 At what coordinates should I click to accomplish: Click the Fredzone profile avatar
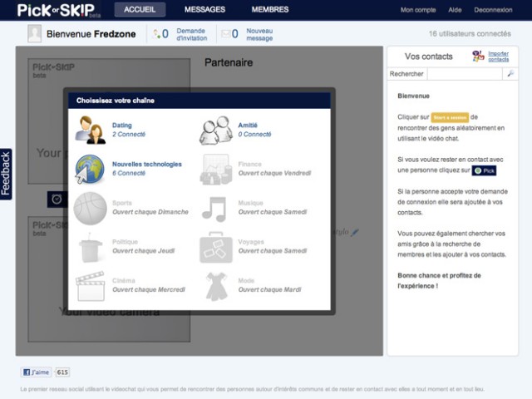pos(35,33)
